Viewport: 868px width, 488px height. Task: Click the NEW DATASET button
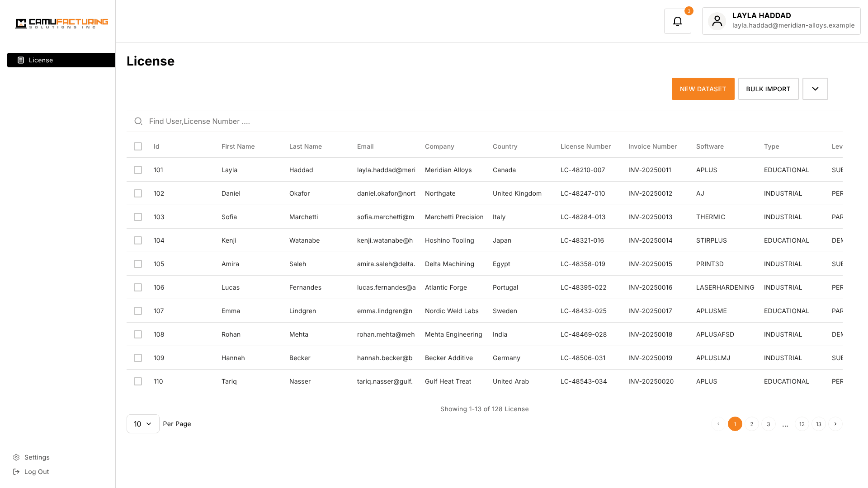click(x=703, y=89)
